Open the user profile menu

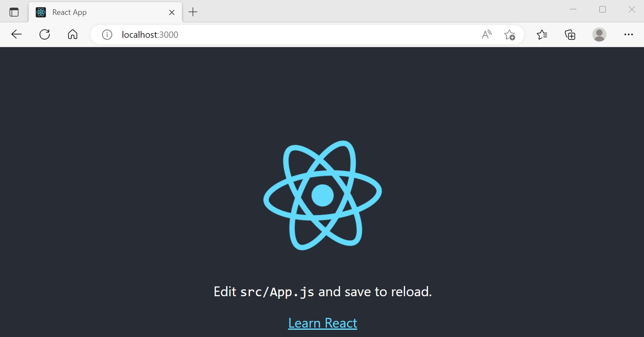[599, 35]
